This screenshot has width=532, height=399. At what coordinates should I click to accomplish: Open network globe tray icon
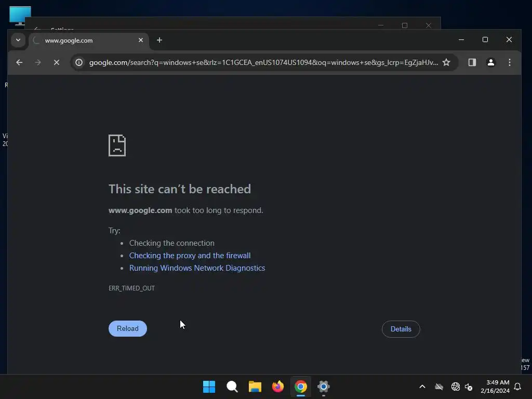click(x=456, y=387)
